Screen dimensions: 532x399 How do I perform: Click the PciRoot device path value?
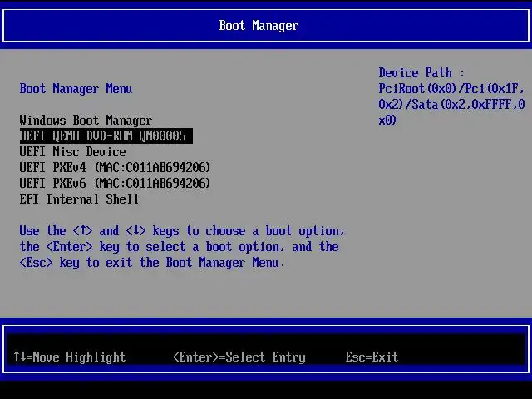coord(451,105)
